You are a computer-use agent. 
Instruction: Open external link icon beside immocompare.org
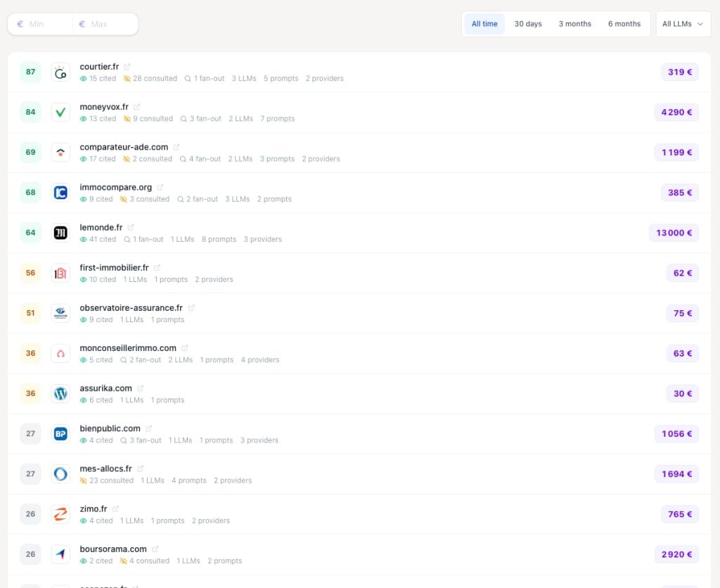click(x=160, y=187)
